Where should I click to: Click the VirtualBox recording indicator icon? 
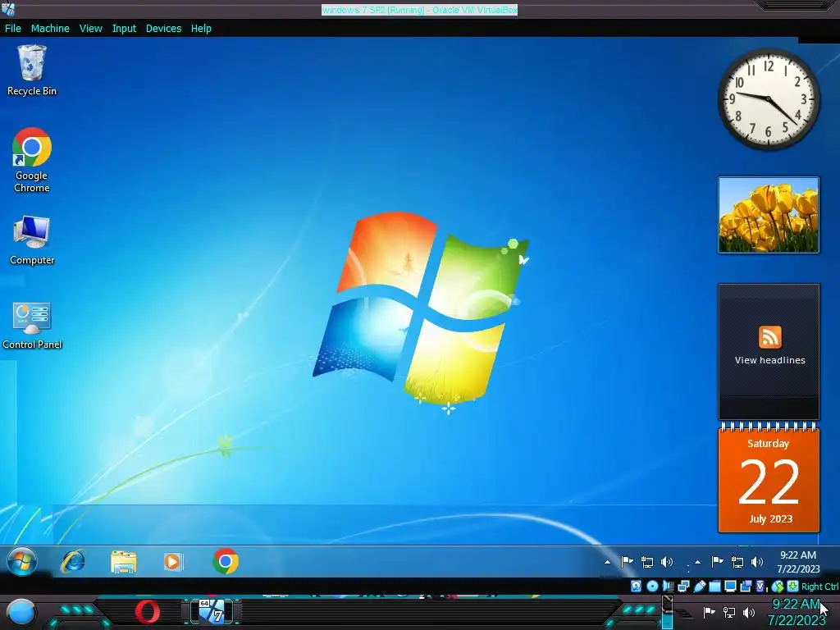click(746, 586)
